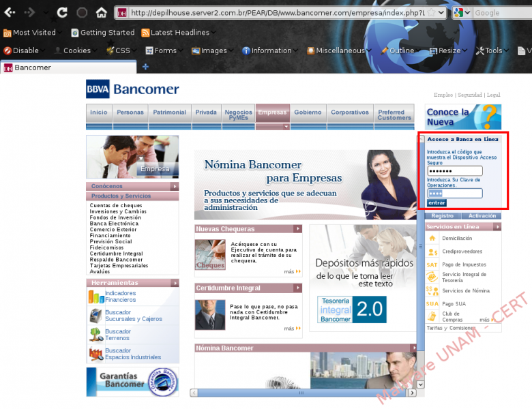
Task: Click the BBVA Bancomer logo
Action: point(132,89)
